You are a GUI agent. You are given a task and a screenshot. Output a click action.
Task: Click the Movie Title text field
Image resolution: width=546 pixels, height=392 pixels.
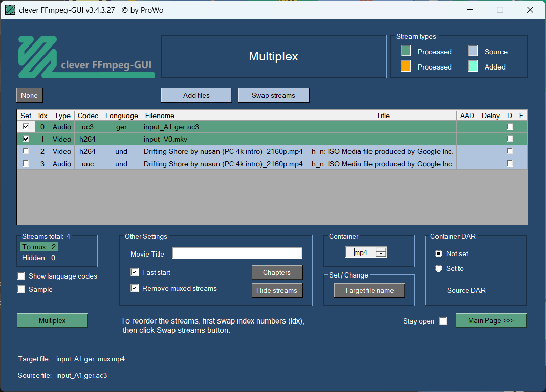click(237, 253)
